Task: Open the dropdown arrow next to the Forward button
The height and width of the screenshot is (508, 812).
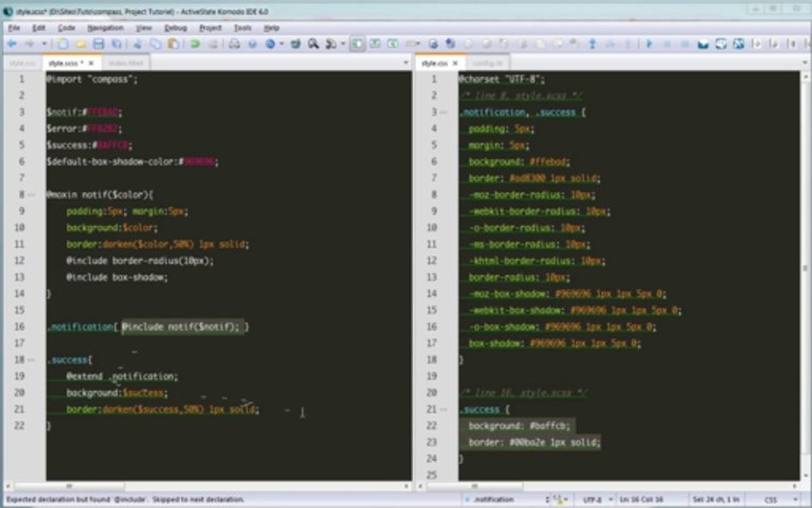Action: point(44,44)
